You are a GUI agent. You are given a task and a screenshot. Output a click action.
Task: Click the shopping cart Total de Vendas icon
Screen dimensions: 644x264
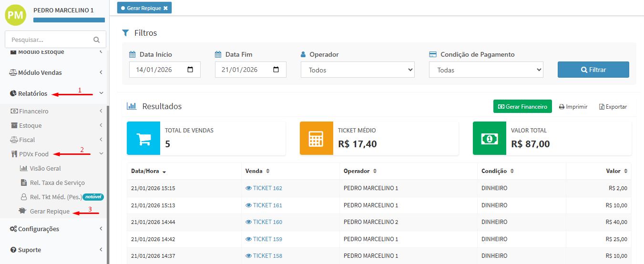(143, 138)
